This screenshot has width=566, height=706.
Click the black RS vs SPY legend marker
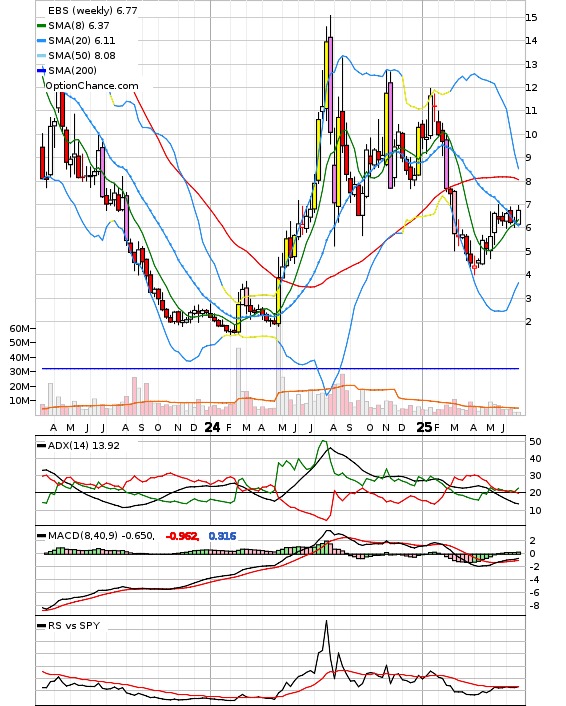[41, 625]
